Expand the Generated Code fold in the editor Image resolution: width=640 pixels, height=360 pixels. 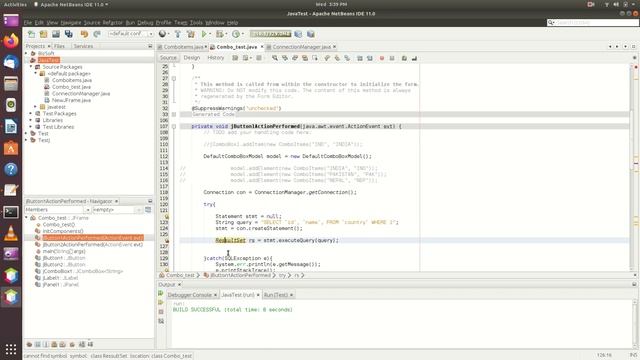coord(174,114)
